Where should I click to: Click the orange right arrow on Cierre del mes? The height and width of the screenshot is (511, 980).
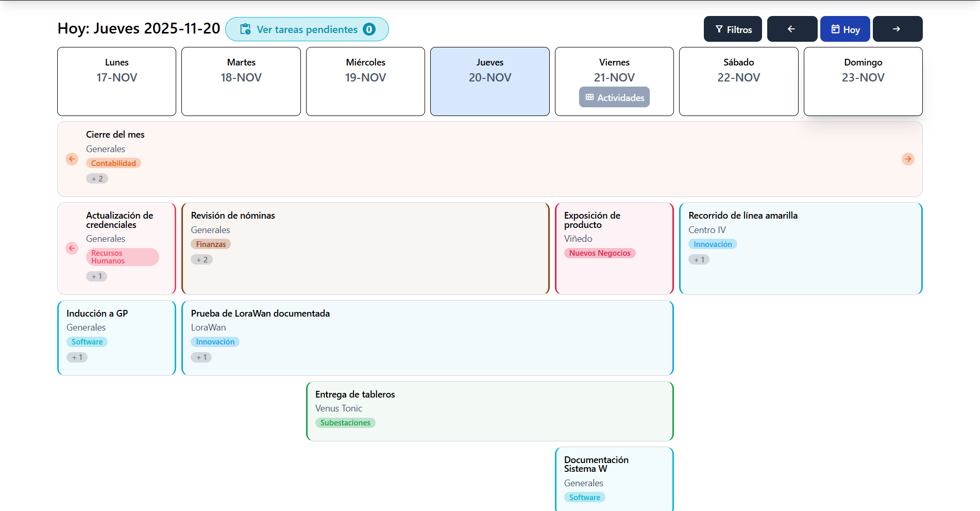pyautogui.click(x=908, y=159)
